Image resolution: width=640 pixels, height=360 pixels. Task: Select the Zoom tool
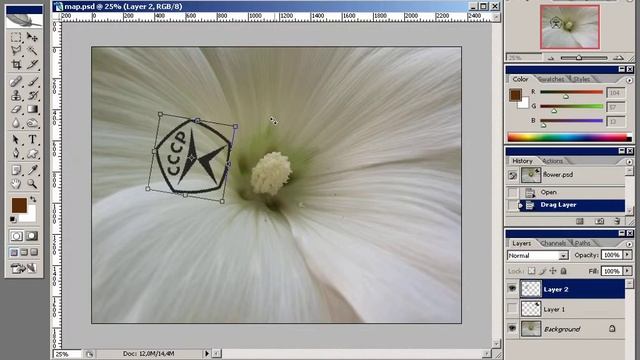pyautogui.click(x=32, y=184)
